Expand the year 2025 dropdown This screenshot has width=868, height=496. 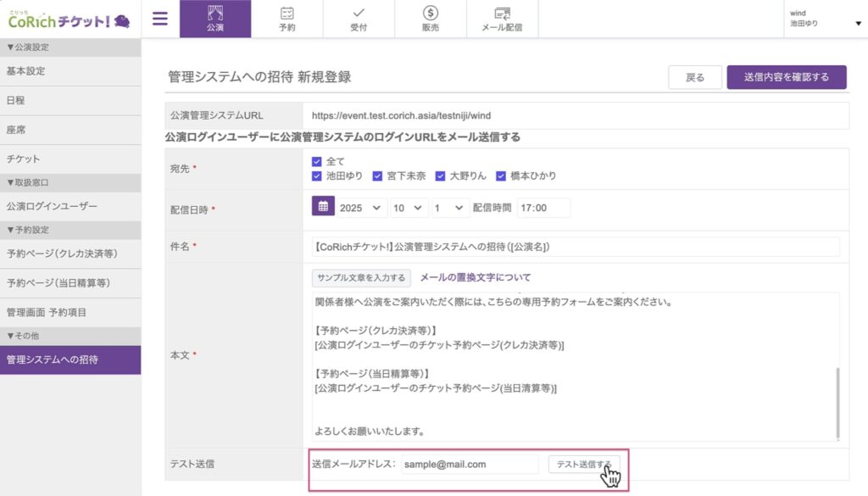click(x=362, y=208)
